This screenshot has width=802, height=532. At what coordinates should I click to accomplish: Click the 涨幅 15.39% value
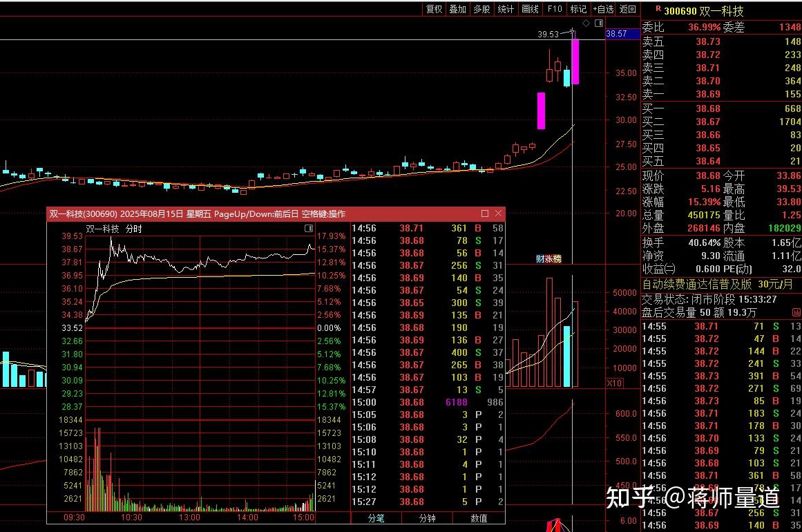pyautogui.click(x=704, y=202)
